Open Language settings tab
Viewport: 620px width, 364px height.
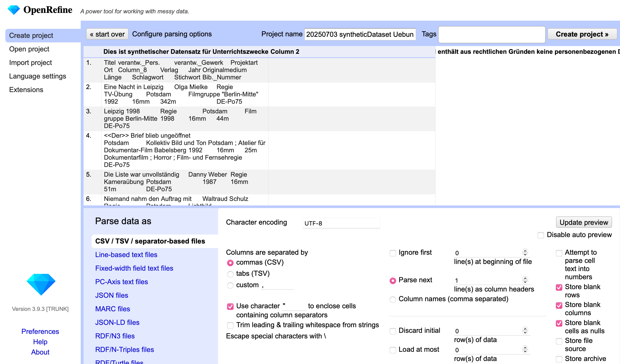[x=38, y=76]
